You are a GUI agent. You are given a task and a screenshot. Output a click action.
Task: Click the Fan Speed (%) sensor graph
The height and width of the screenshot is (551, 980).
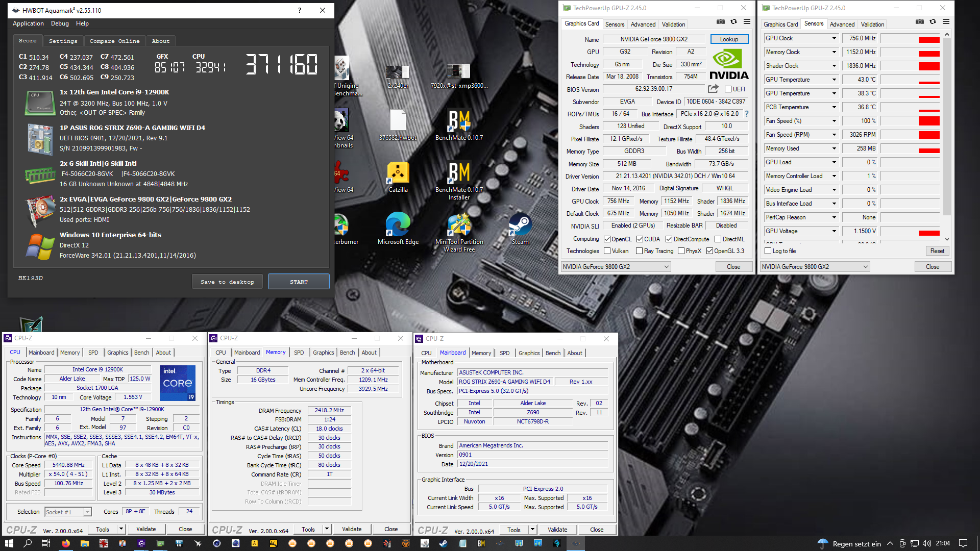click(910, 121)
